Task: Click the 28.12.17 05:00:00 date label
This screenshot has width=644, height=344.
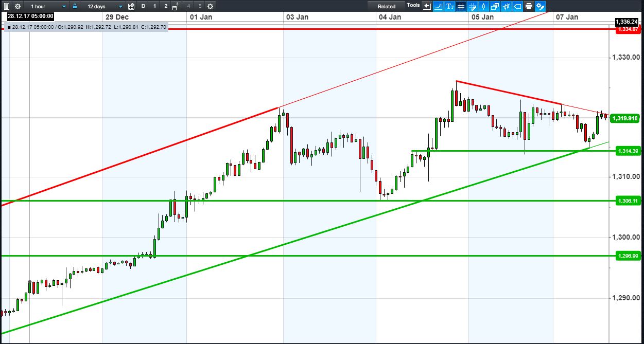Action: coord(30,16)
